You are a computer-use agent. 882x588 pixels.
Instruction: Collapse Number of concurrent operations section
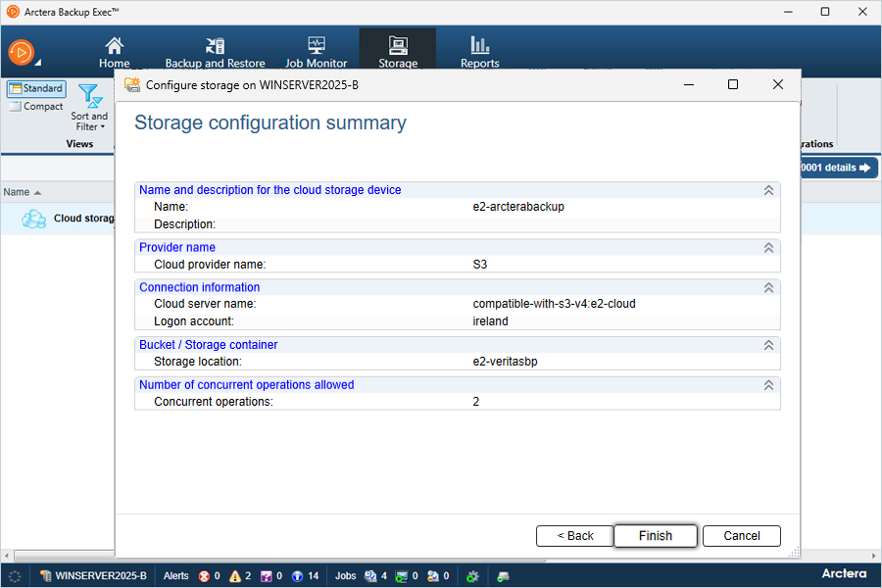click(768, 385)
